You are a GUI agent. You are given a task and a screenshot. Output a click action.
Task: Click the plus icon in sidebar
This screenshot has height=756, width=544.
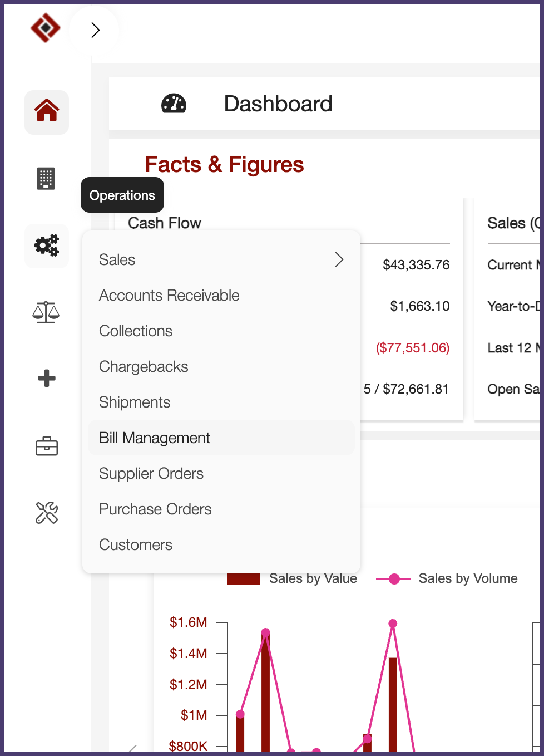point(47,379)
